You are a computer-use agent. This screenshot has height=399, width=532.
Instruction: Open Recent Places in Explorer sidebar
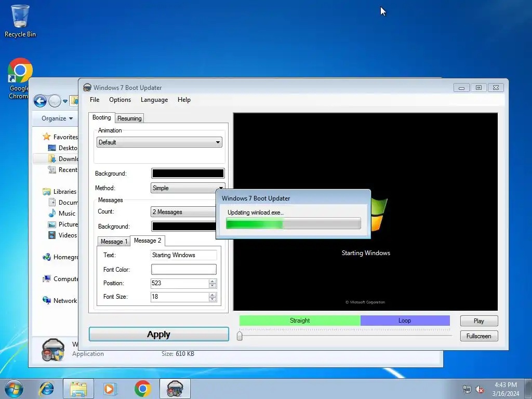pyautogui.click(x=63, y=170)
